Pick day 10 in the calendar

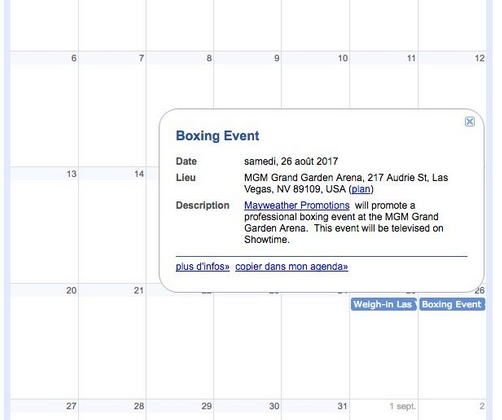pos(343,58)
